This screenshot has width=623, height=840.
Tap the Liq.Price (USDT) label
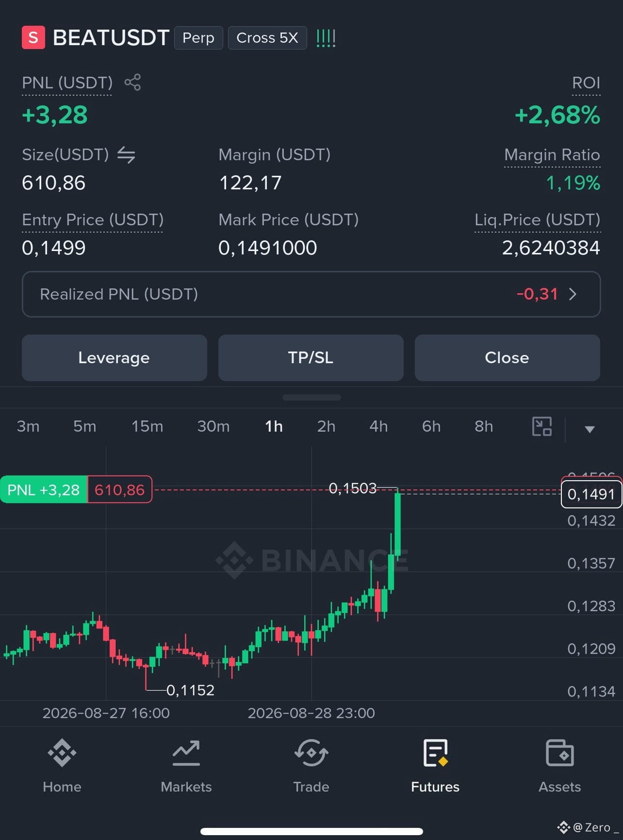[x=538, y=220]
